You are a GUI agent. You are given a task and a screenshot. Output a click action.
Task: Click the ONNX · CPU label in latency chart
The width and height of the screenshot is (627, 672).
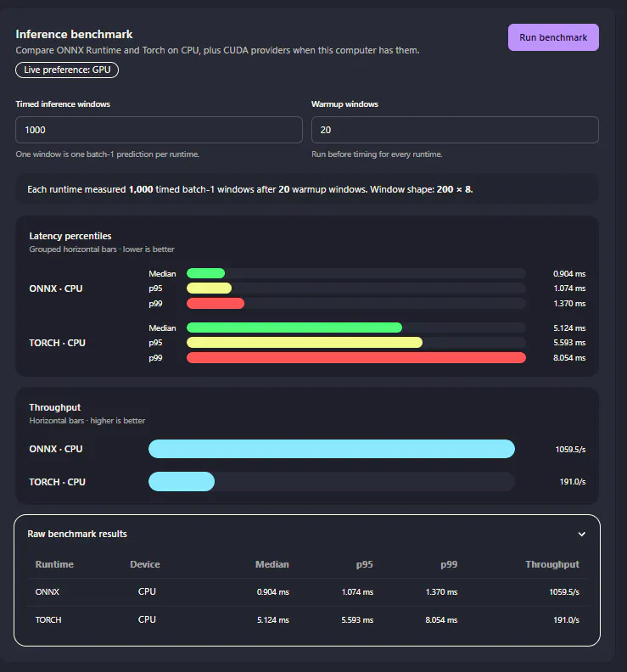56,288
